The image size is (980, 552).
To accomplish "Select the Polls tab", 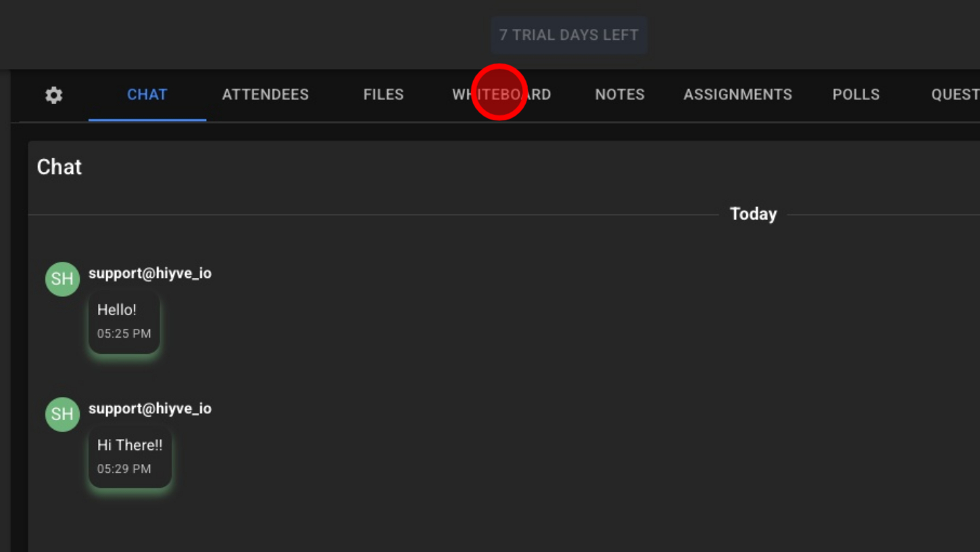I will coord(856,95).
